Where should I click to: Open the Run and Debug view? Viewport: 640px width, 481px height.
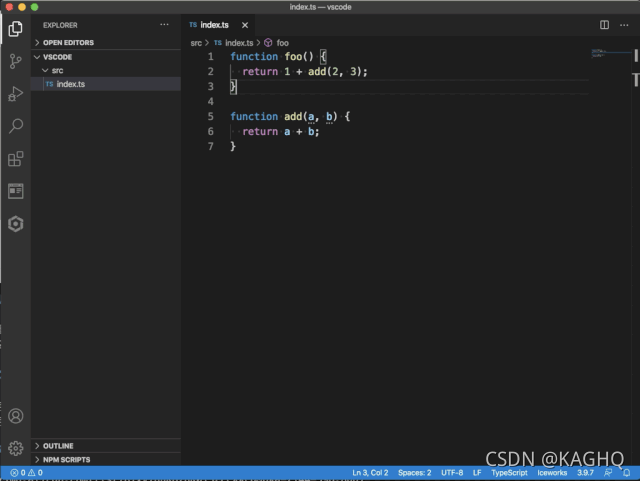16,94
